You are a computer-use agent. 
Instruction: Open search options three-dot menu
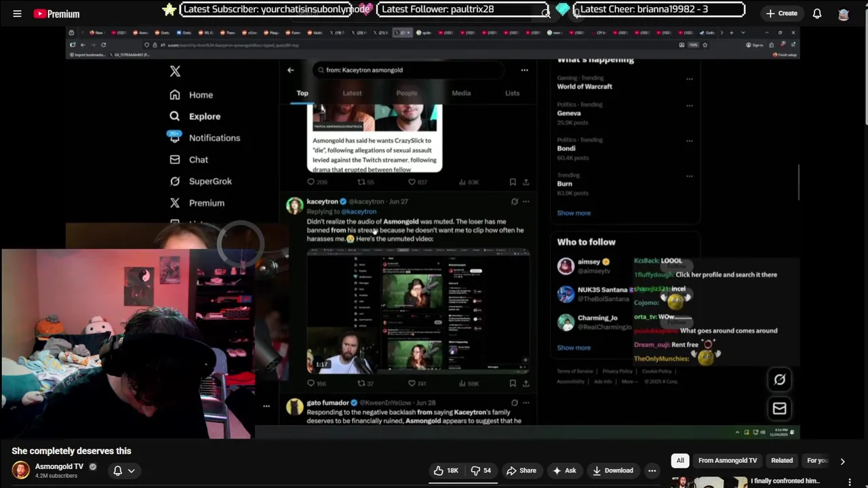[524, 70]
